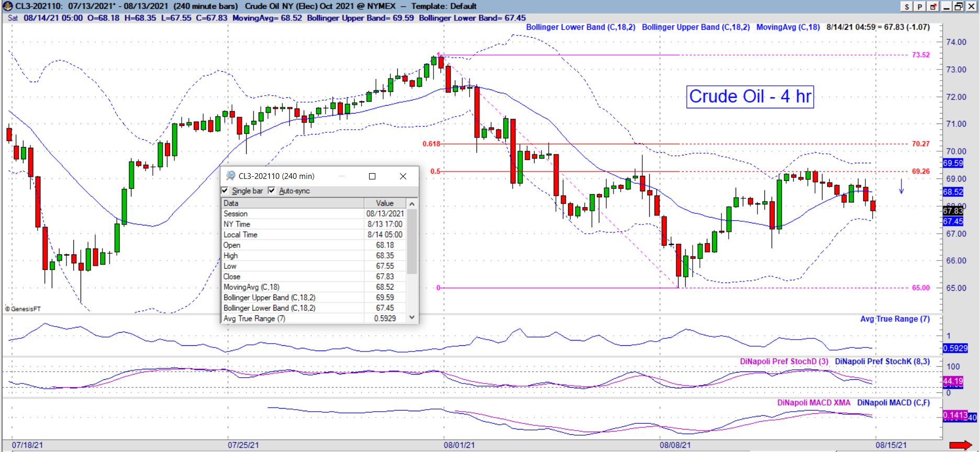Screen dimensions: 980x452
Task: Select the Local Time row
Action: pos(314,234)
